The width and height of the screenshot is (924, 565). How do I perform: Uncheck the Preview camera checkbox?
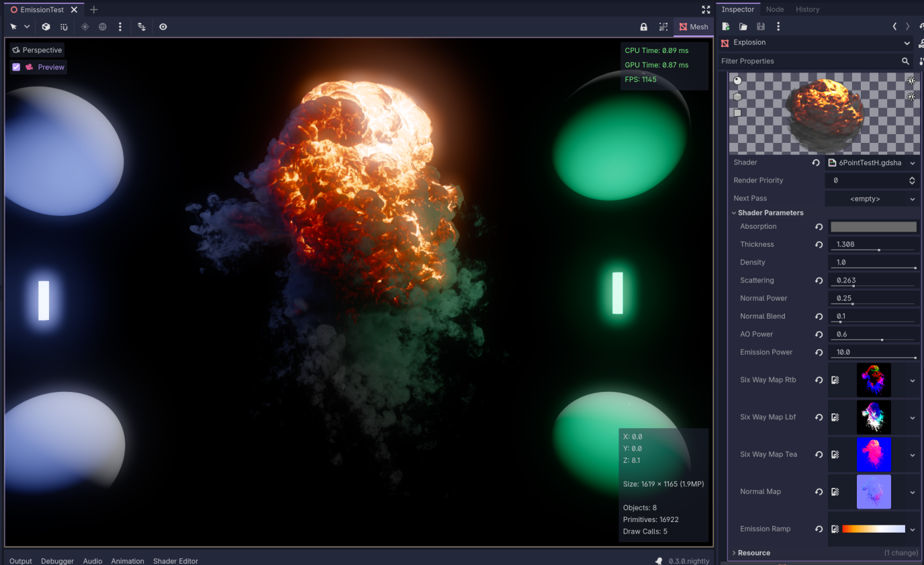tap(17, 67)
